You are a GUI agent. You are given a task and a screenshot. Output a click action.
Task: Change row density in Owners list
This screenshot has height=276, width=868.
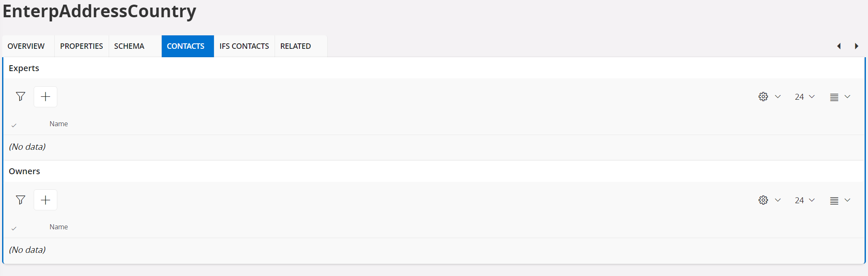point(834,201)
